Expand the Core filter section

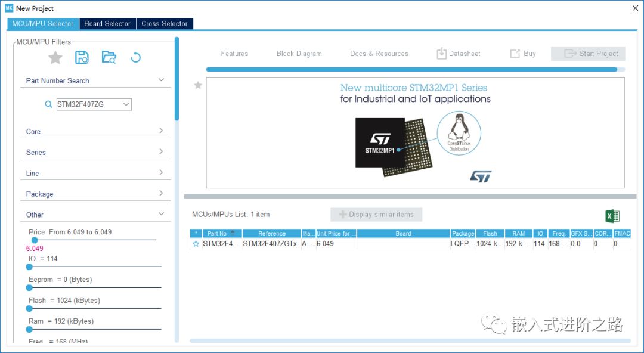162,131
